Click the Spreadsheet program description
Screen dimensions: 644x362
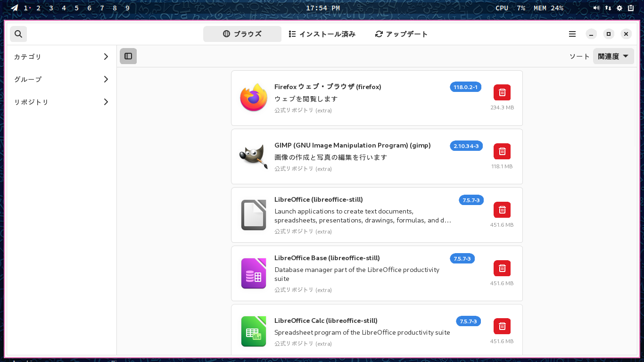[362, 332]
